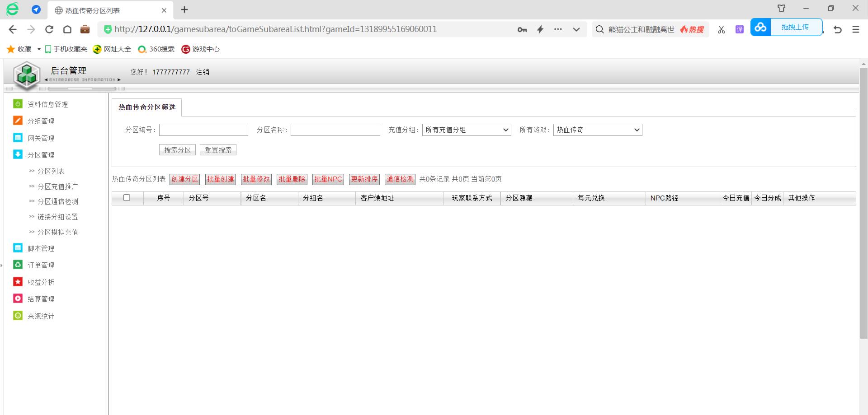Click the orange 分组管理 pencil icon
This screenshot has width=868, height=415.
pos(18,121)
